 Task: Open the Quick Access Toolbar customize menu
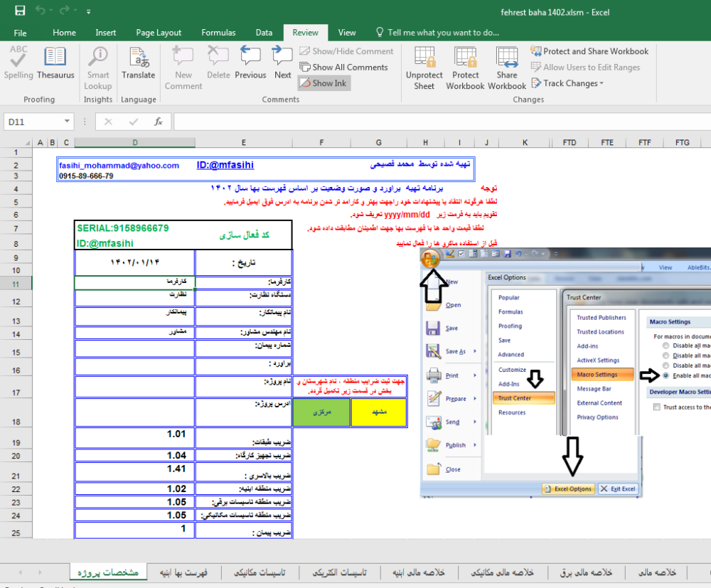(88, 11)
